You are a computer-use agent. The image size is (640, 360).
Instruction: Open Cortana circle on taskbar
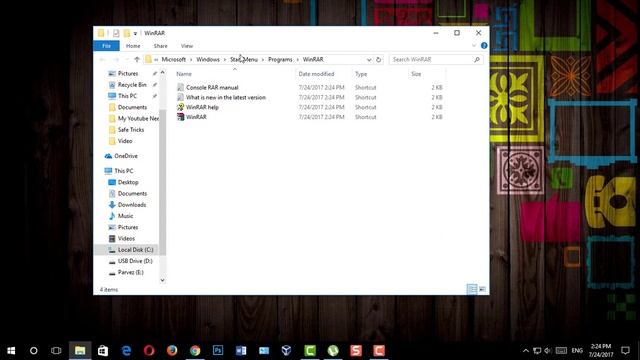(33, 350)
